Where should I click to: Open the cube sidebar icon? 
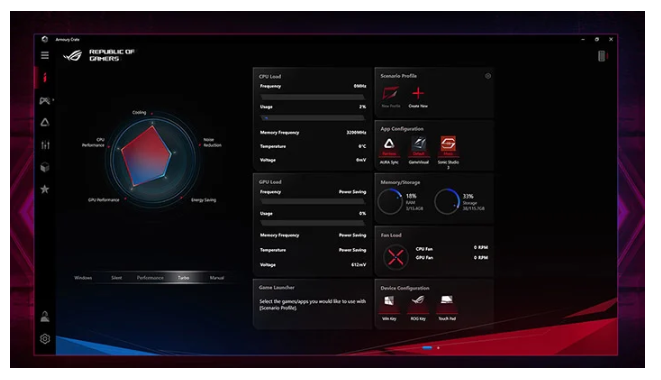[45, 167]
